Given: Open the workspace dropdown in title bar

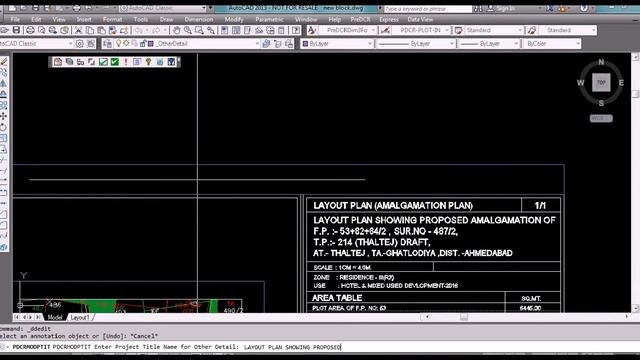Looking at the screenshot, I should point(204,8).
